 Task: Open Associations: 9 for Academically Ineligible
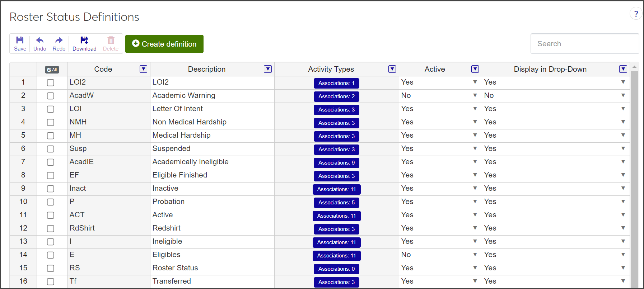point(336,163)
